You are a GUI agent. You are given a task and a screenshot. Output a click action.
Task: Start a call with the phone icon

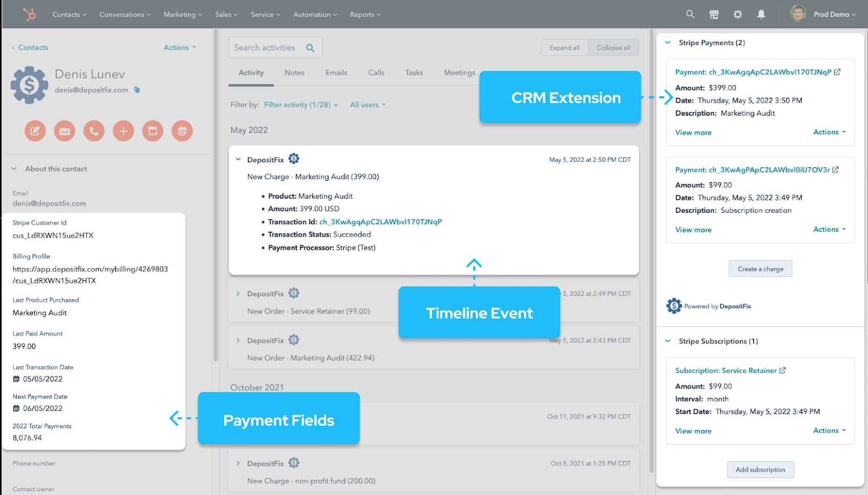pos(93,131)
